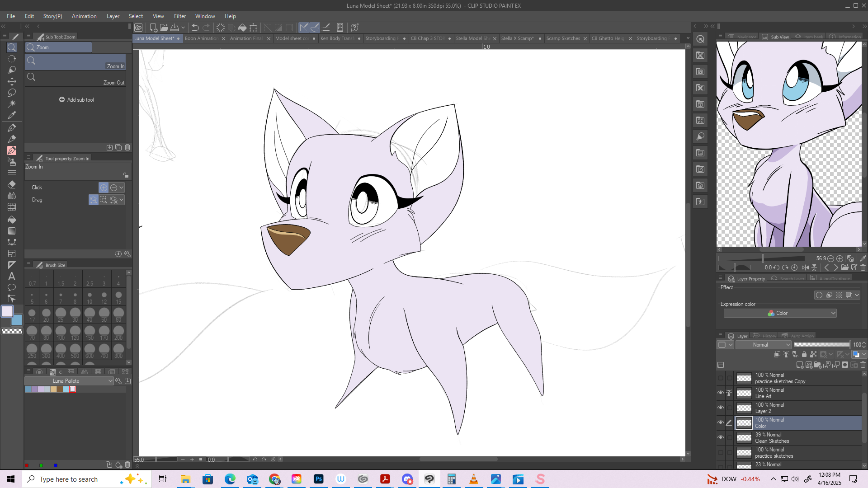Click the layer opacity slider
The height and width of the screenshot is (488, 868).
pyautogui.click(x=821, y=345)
